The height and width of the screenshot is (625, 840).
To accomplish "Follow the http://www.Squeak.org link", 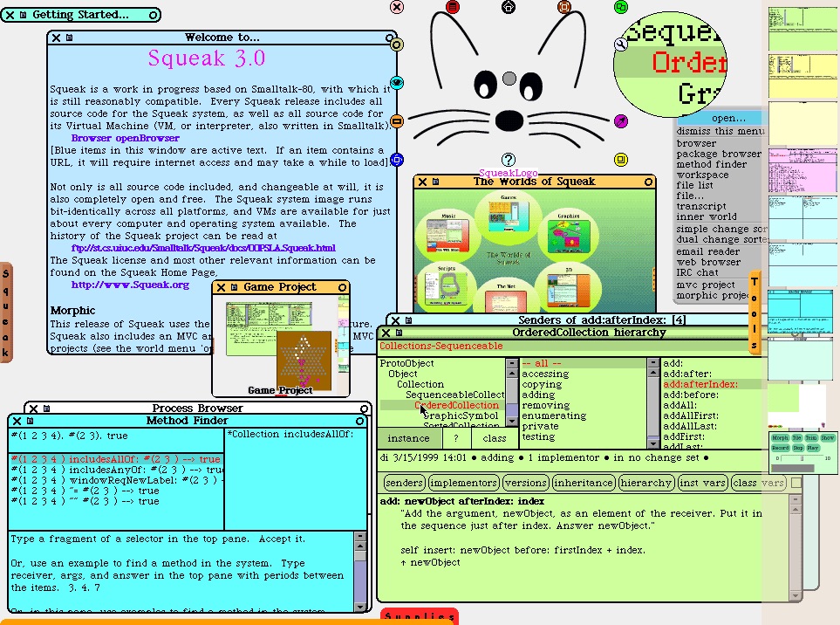I will [x=130, y=285].
